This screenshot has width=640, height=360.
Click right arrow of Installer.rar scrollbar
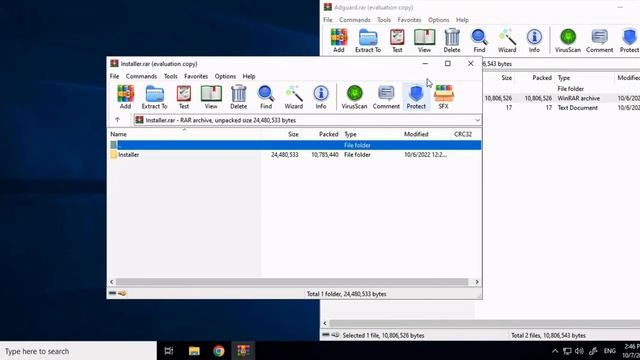477,282
